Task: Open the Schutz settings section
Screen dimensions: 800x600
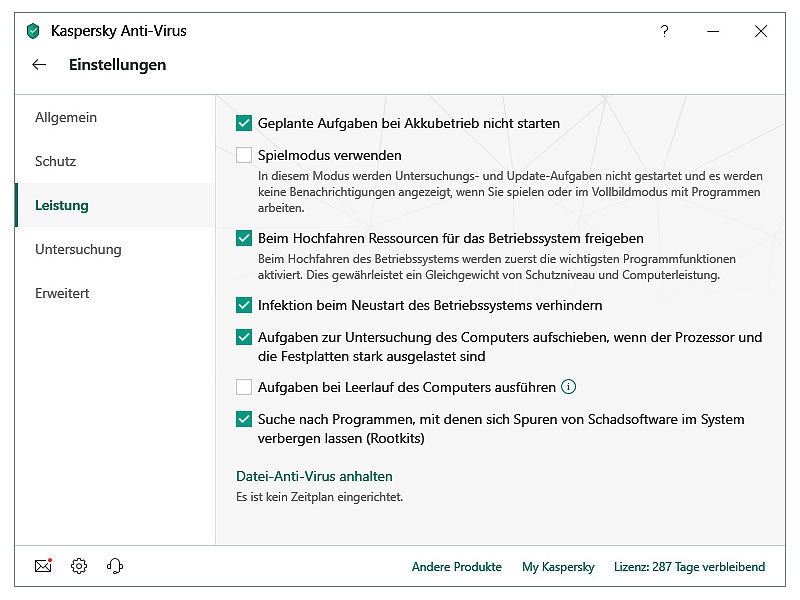Action: click(115, 161)
